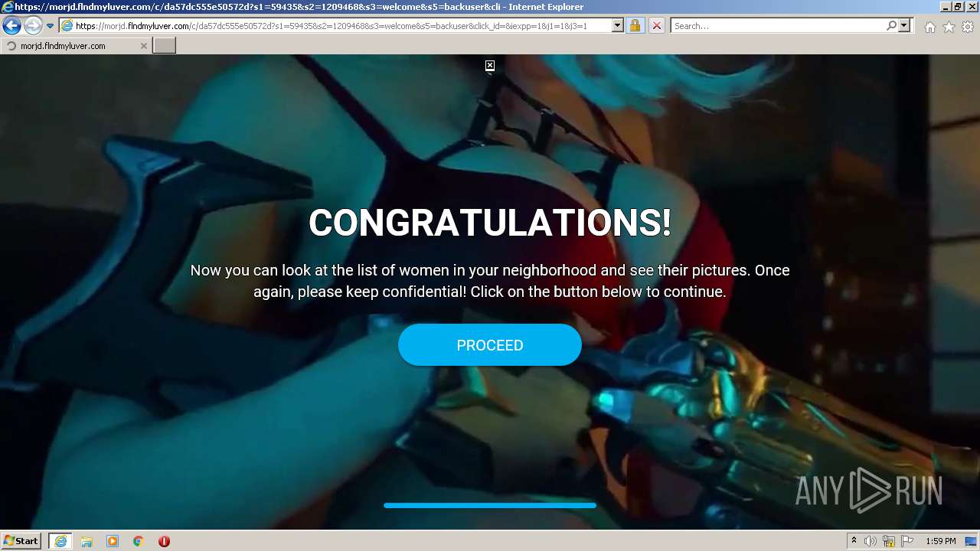Close the morjd.flndmyluver.com tab
Screen dimensions: 980x551
pyautogui.click(x=143, y=46)
